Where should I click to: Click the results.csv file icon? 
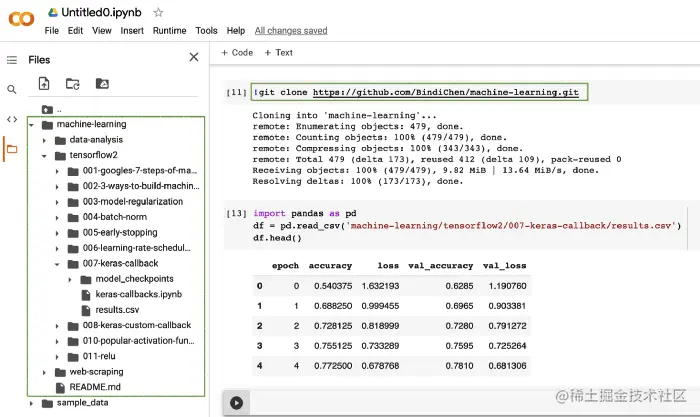(86, 310)
